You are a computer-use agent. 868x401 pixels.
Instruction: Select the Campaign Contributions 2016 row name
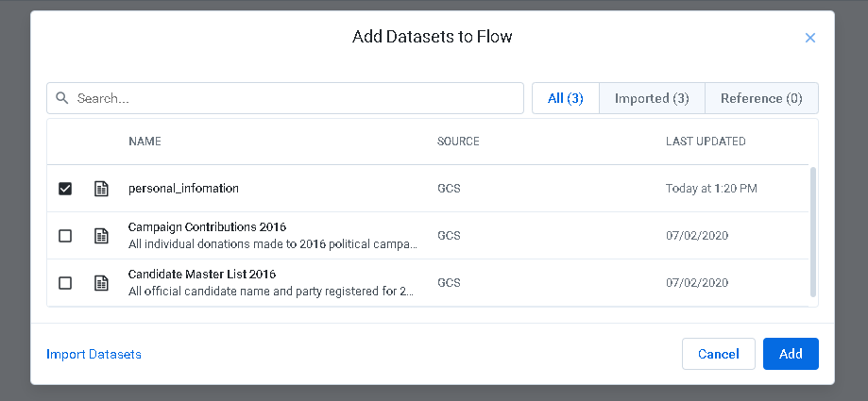pyautogui.click(x=207, y=227)
